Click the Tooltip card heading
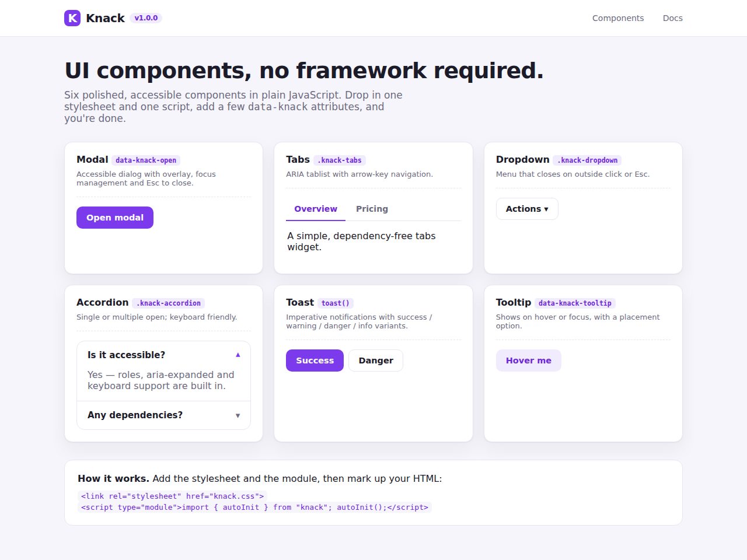Viewport: 747px width, 560px height. [514, 303]
